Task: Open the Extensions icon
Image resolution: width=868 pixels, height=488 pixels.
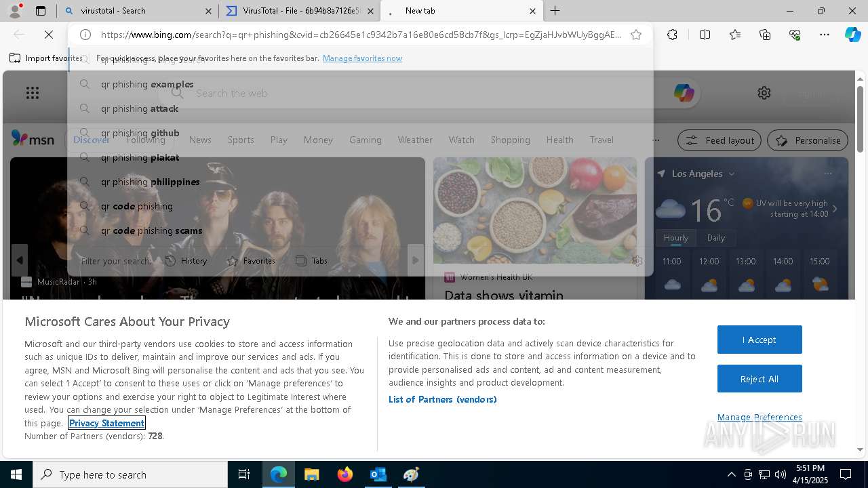Action: [672, 35]
